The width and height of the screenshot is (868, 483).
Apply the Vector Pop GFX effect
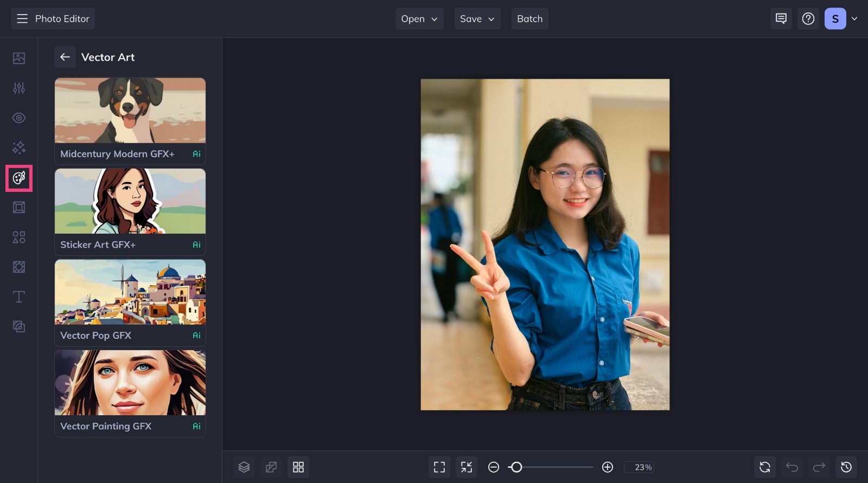pos(130,302)
